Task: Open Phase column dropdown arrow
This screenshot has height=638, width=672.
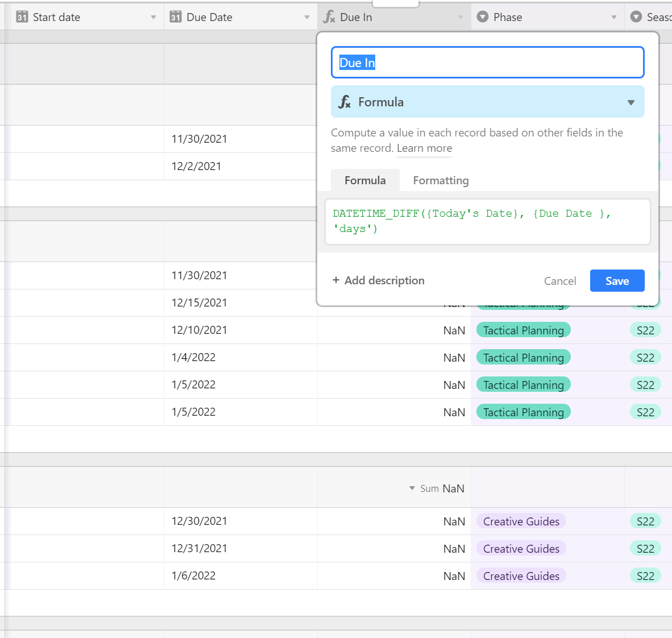Action: (x=613, y=18)
